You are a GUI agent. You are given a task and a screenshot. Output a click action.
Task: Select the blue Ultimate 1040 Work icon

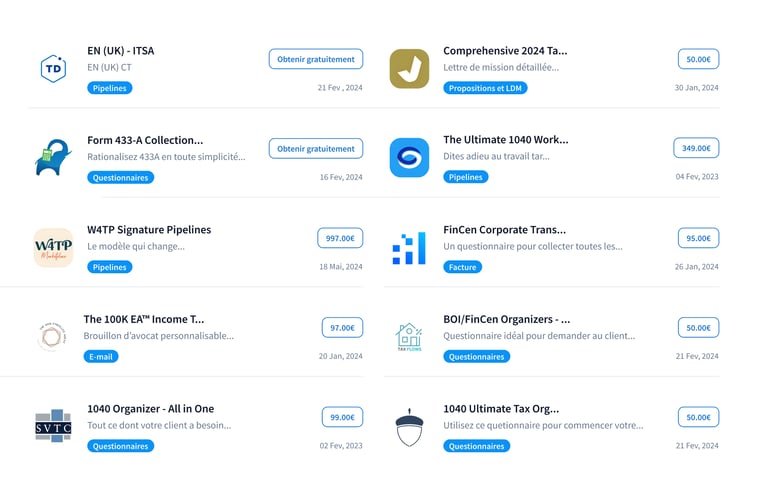click(409, 158)
